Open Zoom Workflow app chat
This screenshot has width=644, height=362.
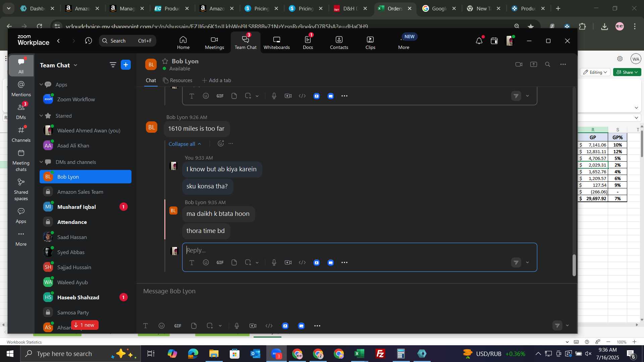(x=86, y=99)
